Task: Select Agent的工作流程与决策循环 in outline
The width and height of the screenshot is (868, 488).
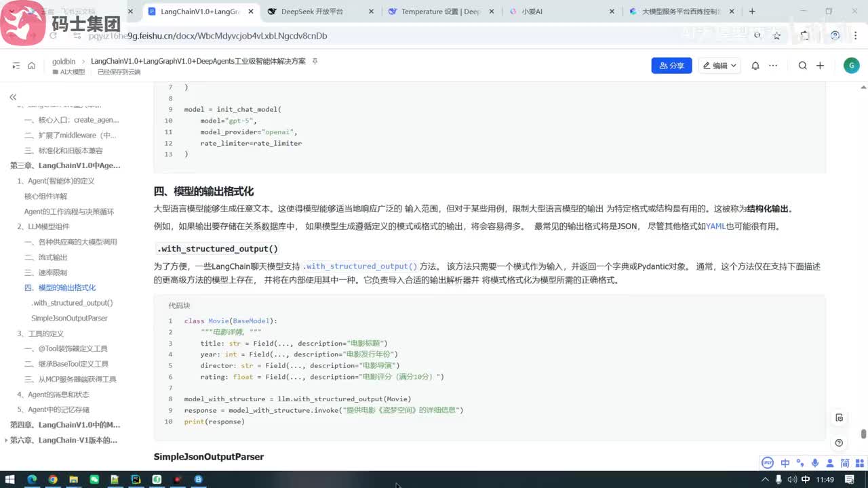Action: (x=69, y=211)
